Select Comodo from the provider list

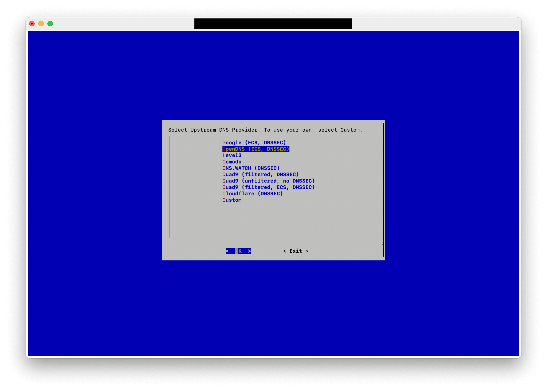click(x=232, y=162)
